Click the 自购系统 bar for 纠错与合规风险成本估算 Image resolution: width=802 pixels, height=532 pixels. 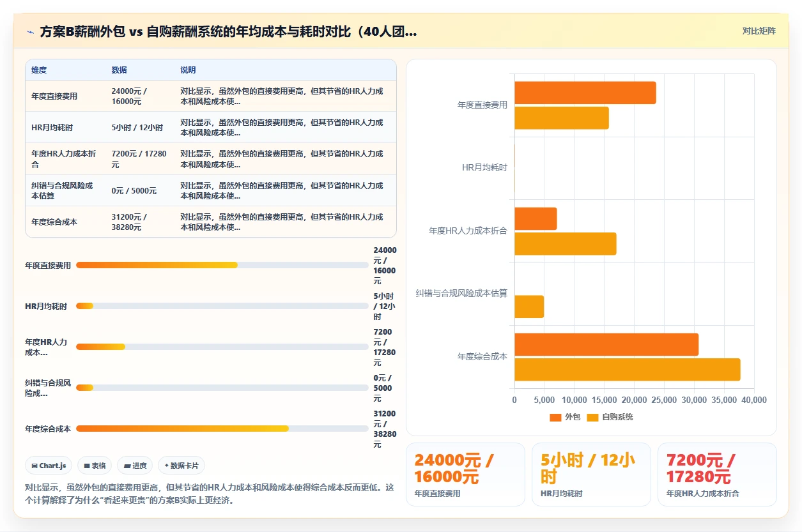tap(529, 307)
